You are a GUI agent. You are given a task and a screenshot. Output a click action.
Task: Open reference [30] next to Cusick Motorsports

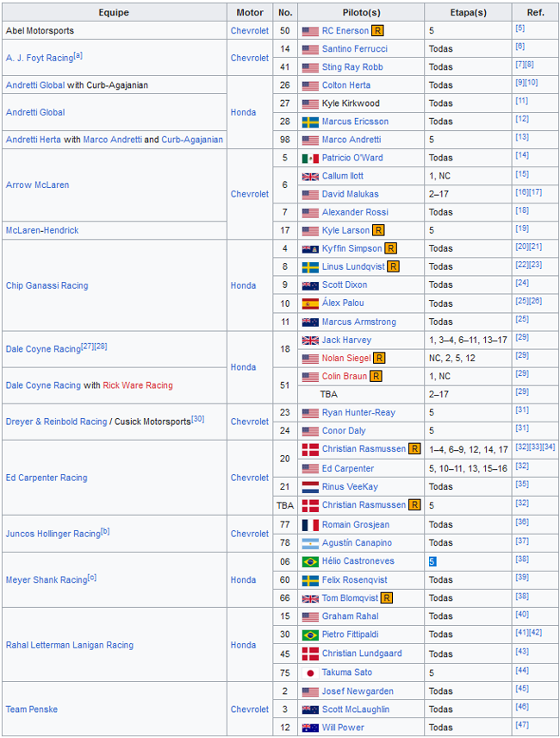198,419
